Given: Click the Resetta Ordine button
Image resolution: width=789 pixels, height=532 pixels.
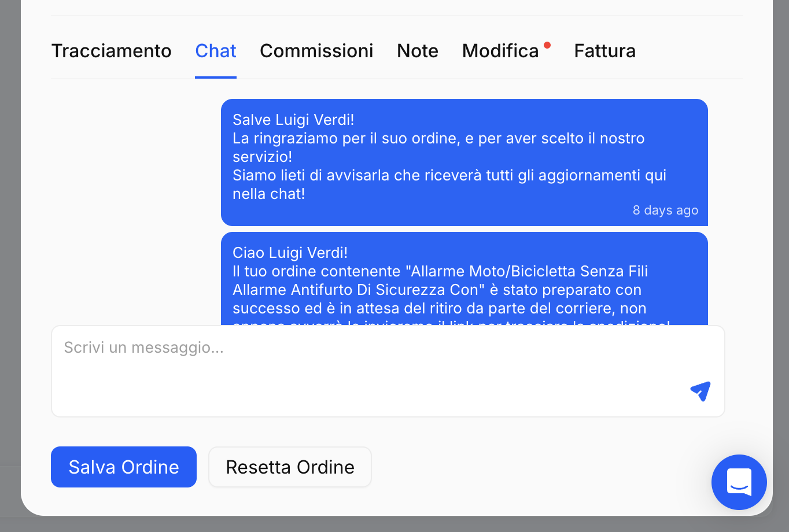Looking at the screenshot, I should [290, 467].
